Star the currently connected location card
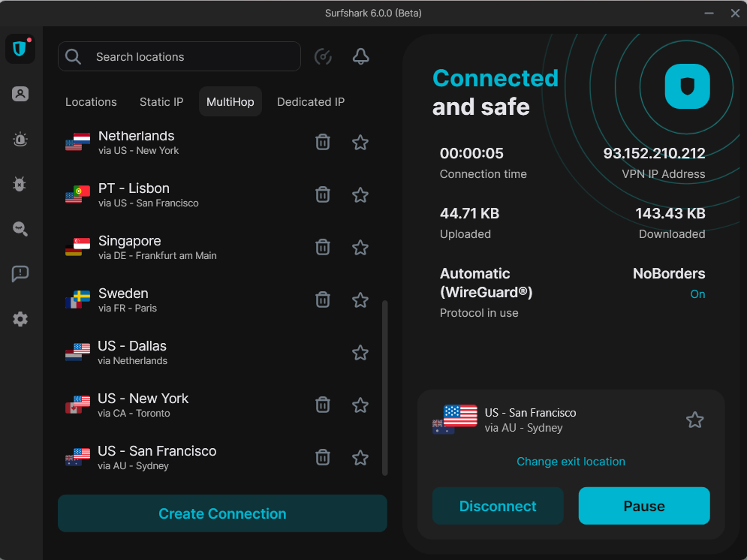Viewport: 747px width, 560px height. 694,420
